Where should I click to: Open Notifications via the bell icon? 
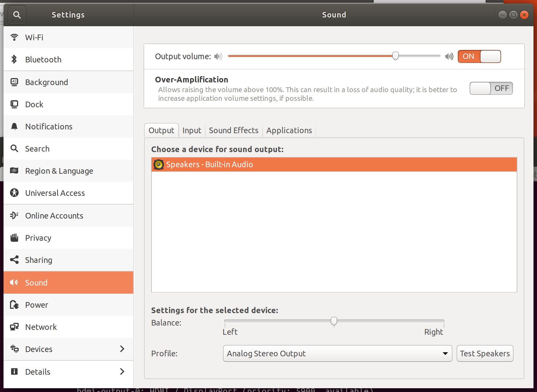[14, 126]
